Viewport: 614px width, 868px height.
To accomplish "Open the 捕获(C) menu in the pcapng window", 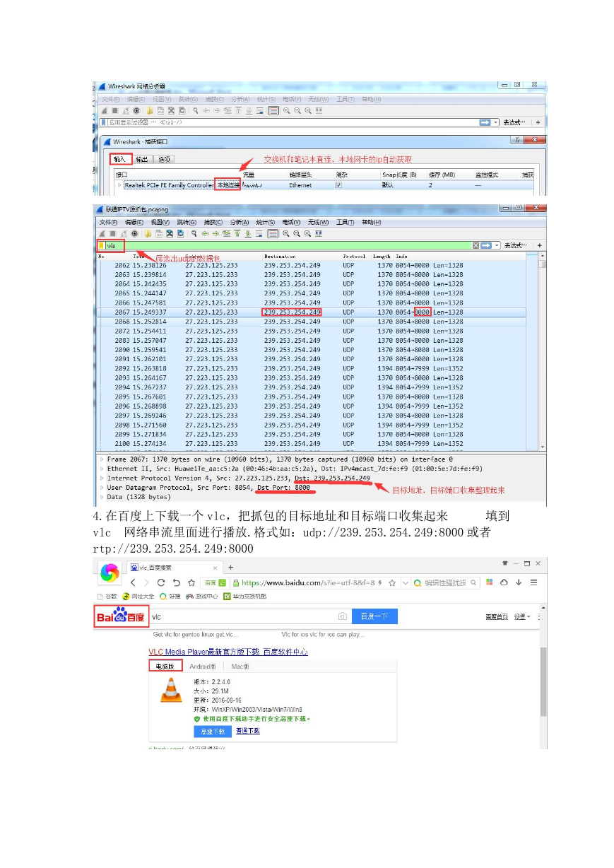I will click(214, 222).
